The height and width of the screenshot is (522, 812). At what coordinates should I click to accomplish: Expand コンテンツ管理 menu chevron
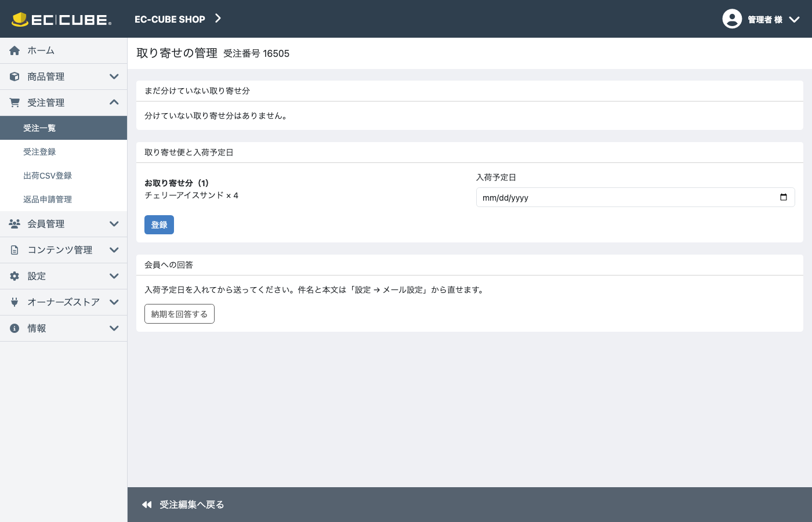(x=114, y=250)
